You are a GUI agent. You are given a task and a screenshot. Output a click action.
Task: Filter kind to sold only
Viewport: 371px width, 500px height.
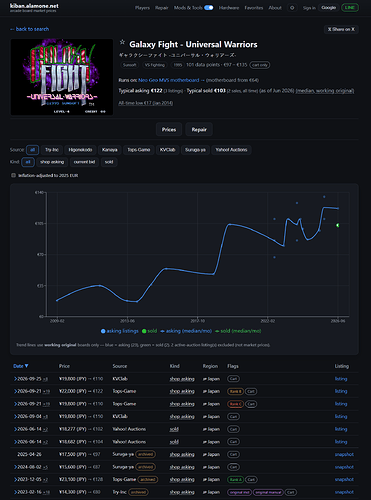click(x=109, y=162)
